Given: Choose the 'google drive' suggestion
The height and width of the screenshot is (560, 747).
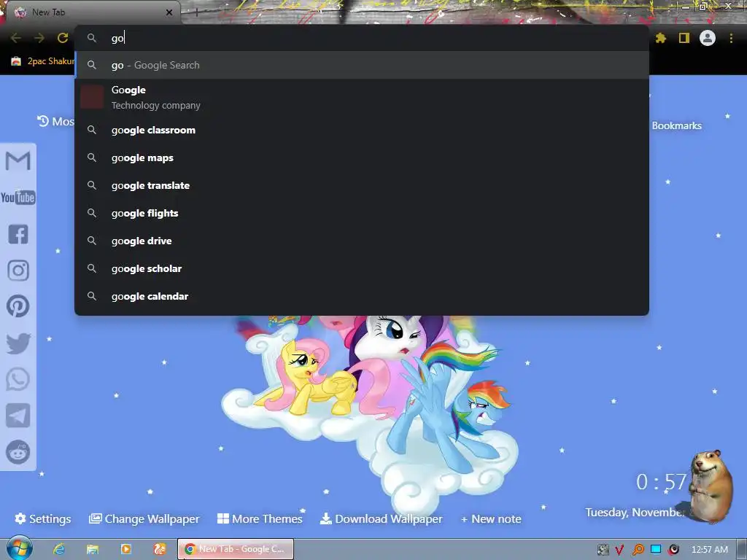Looking at the screenshot, I should [x=362, y=241].
